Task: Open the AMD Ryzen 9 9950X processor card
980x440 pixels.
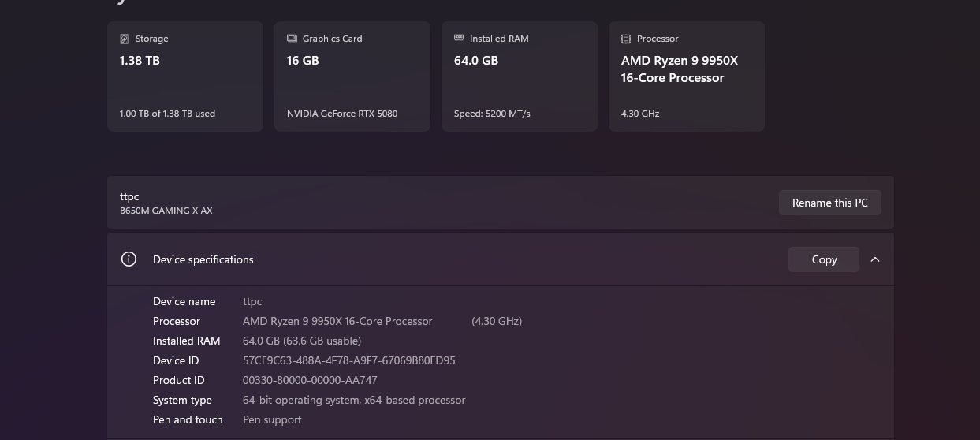Action: click(687, 76)
